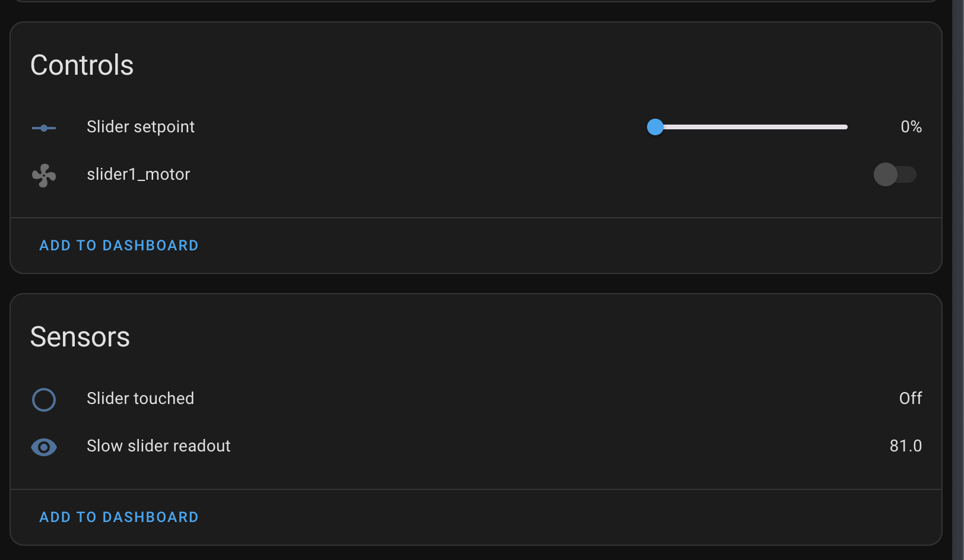The image size is (964, 560).
Task: Open slider1_motor entity by its name
Action: tap(138, 174)
